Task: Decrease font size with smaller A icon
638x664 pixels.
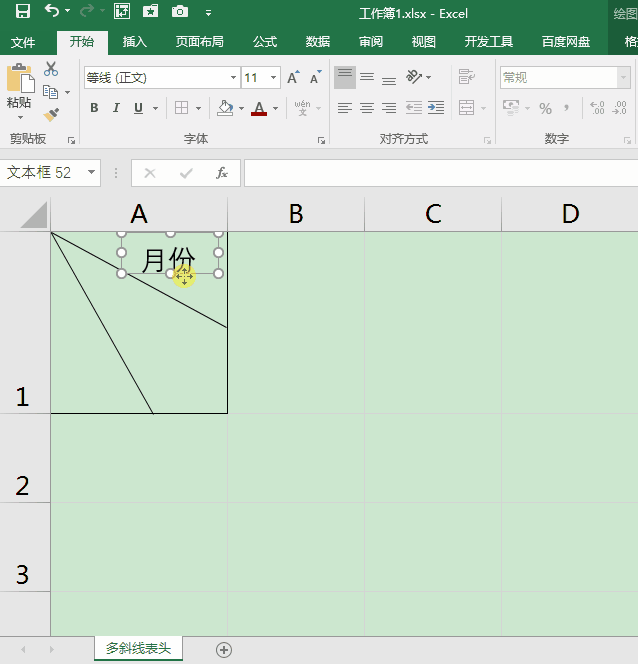Action: click(x=315, y=77)
